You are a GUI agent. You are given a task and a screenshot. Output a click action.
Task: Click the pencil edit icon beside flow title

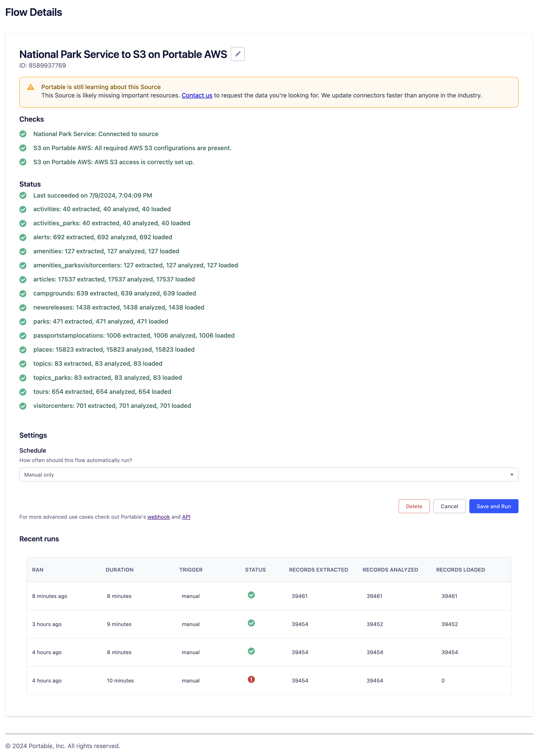point(238,54)
